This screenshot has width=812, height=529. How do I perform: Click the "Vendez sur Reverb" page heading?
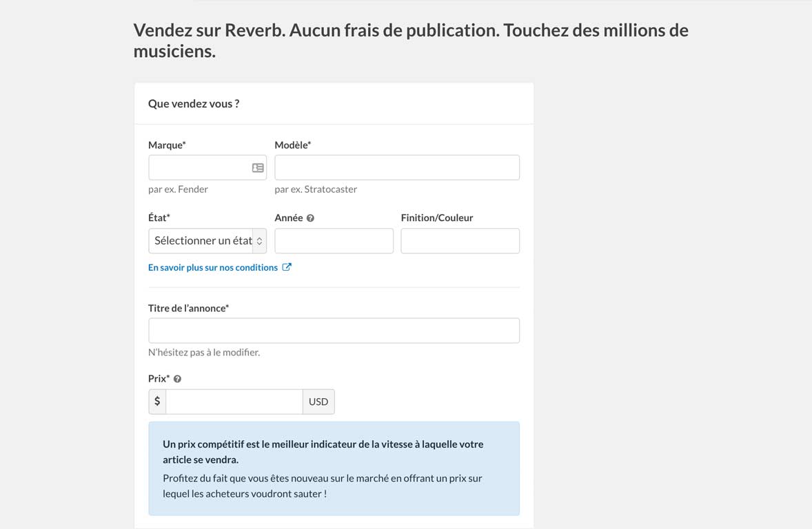click(x=410, y=41)
